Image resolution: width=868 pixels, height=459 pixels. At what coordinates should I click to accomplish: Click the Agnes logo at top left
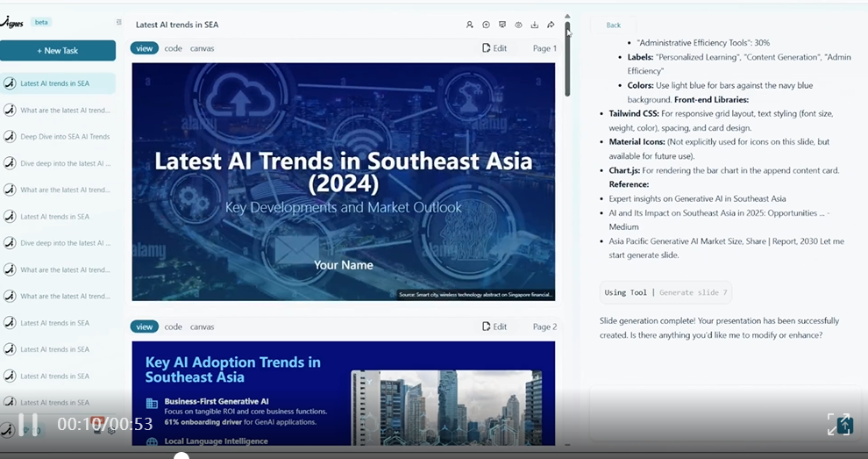tap(11, 22)
